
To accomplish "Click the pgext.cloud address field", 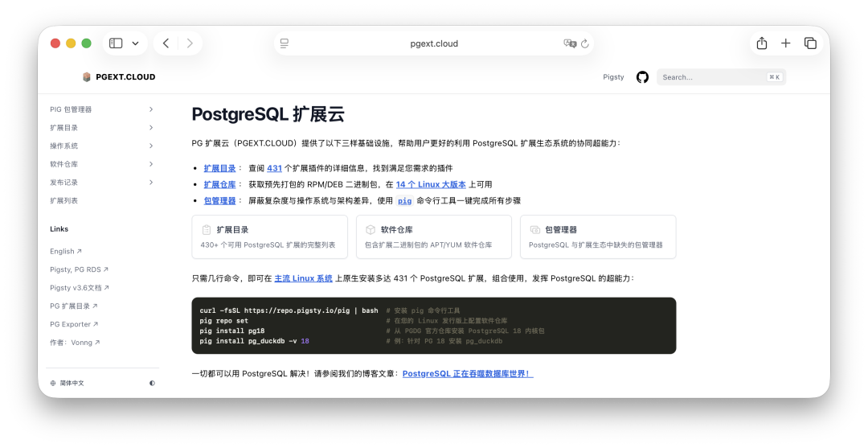I will (x=434, y=43).
